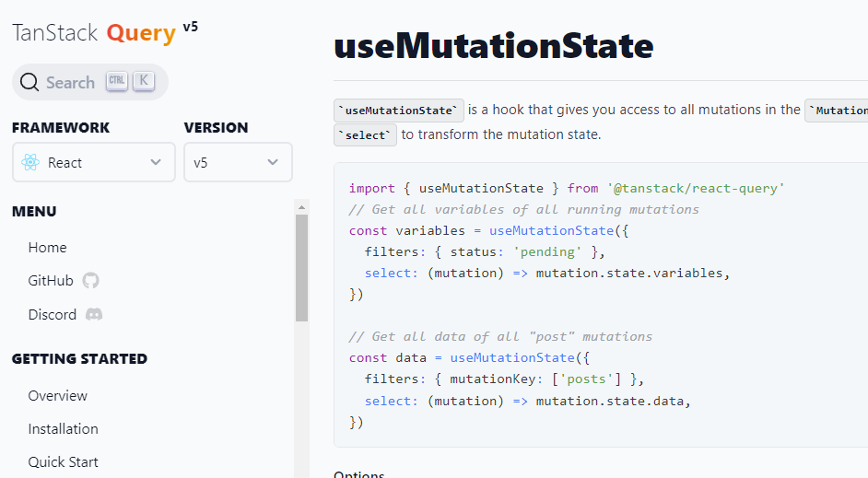
Task: Click the TanStack Query logo
Action: coord(94,33)
